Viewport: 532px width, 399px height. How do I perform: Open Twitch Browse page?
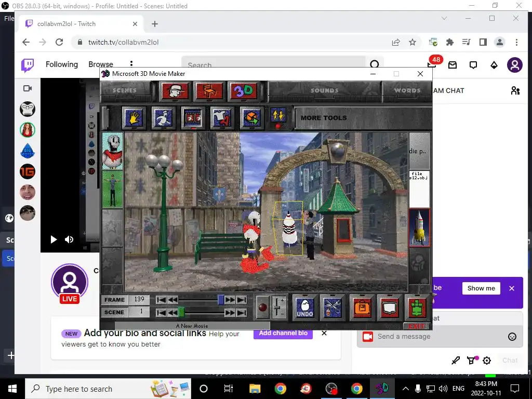point(101,64)
